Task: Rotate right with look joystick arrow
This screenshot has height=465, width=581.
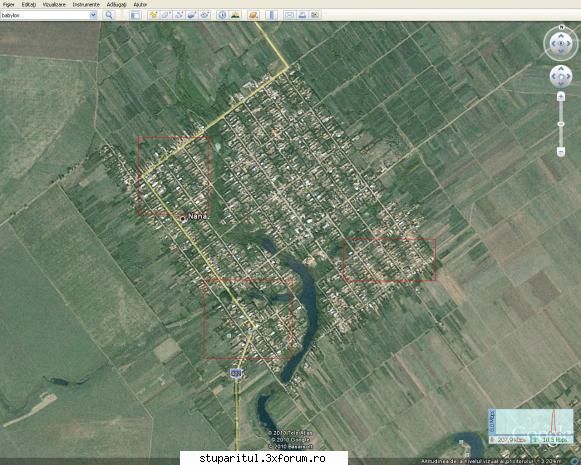Action: [x=569, y=44]
